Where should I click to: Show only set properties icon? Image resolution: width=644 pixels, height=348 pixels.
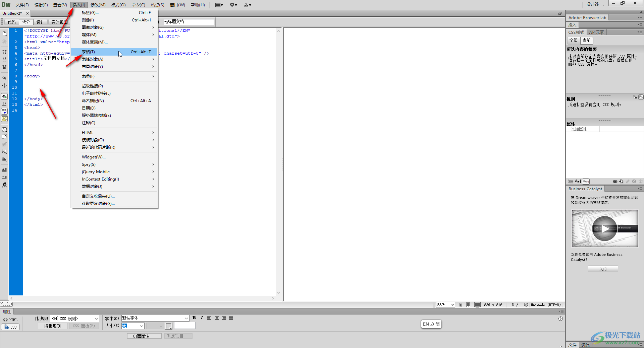pyautogui.click(x=586, y=181)
